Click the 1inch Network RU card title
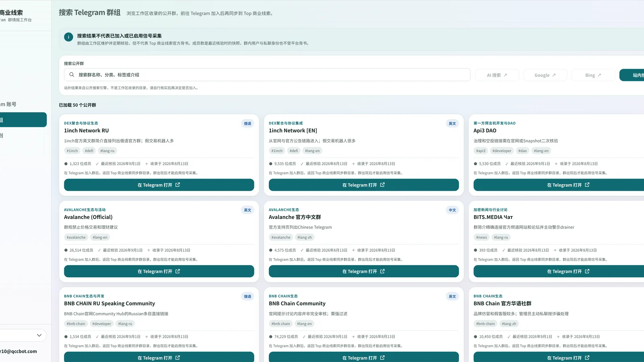The width and height of the screenshot is (644, 362). (x=87, y=131)
